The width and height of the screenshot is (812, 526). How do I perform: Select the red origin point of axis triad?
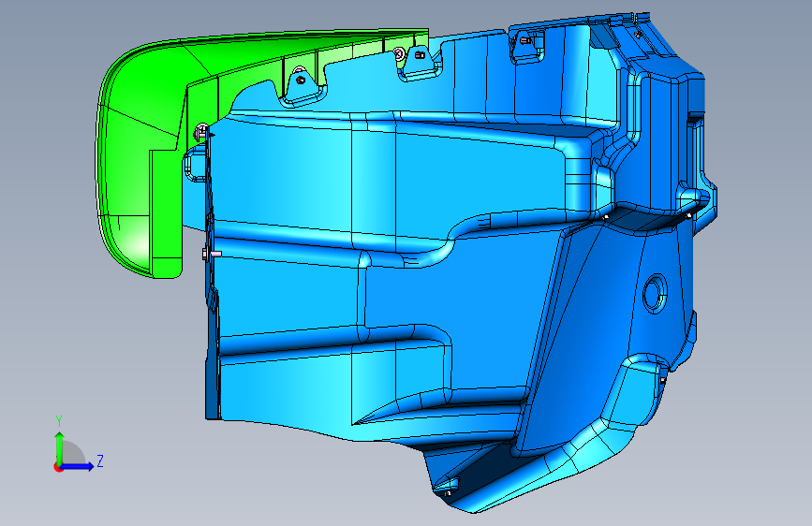[x=57, y=467]
